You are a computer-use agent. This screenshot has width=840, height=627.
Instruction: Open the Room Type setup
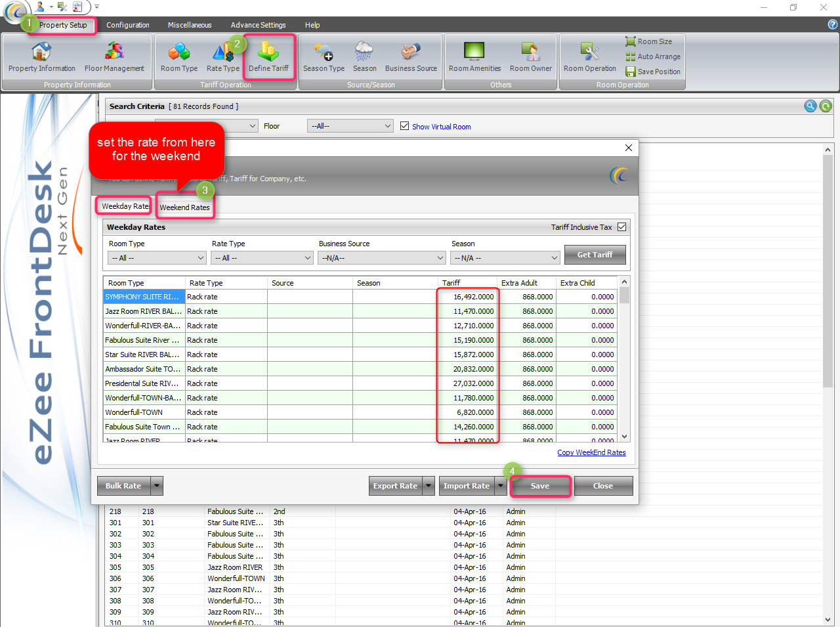[178, 57]
